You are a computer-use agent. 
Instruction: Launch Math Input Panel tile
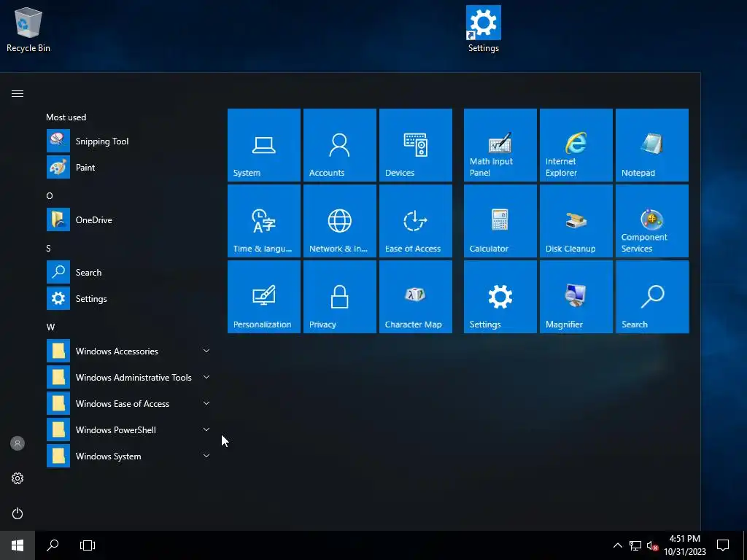[x=500, y=145]
